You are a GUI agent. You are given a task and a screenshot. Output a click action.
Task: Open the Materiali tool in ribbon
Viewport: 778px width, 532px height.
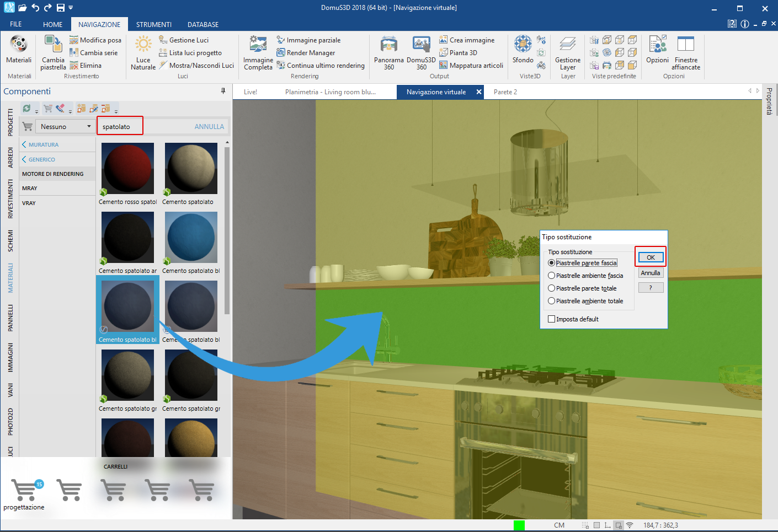click(19, 50)
